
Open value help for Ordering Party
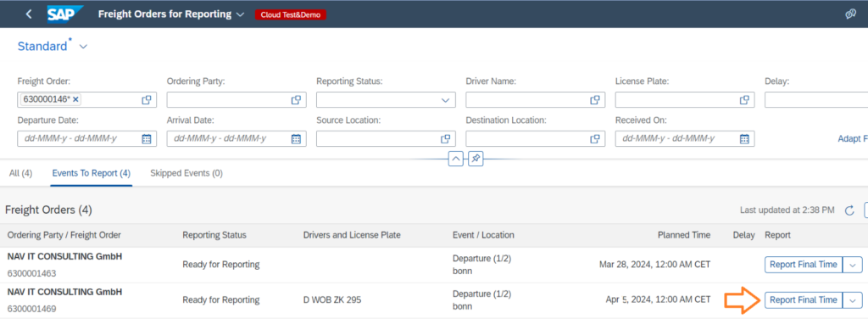[x=296, y=100]
